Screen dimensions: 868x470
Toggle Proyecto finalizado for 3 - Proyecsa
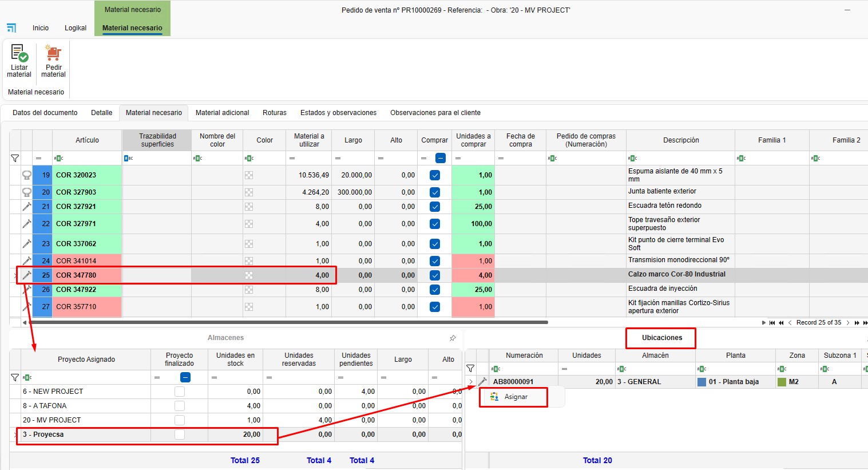(180, 435)
